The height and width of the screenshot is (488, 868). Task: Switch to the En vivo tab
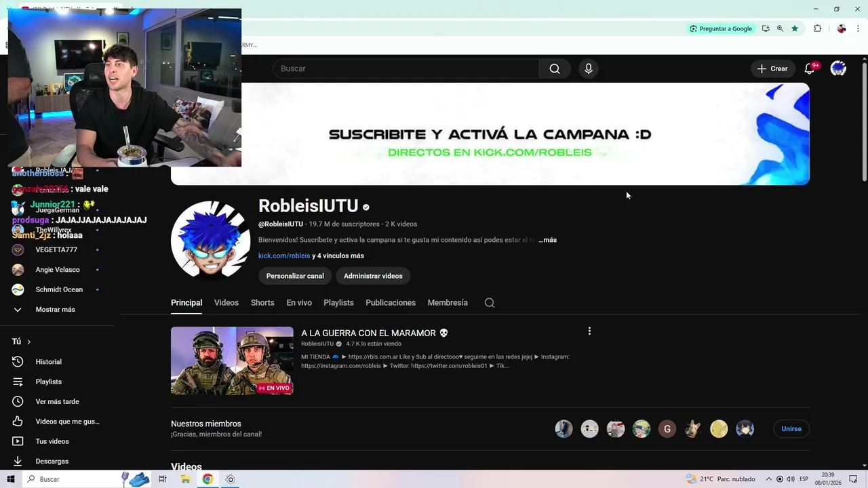pos(299,303)
